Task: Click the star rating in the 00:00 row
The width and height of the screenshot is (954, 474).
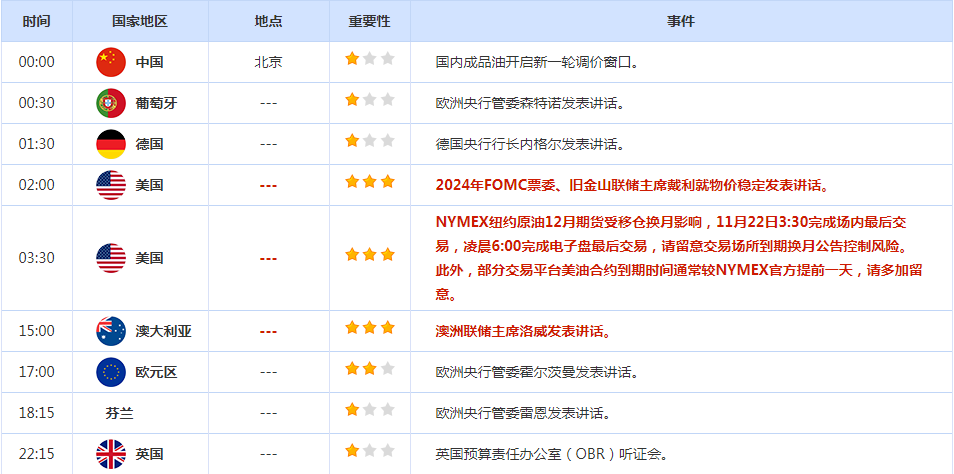Action: coord(370,59)
